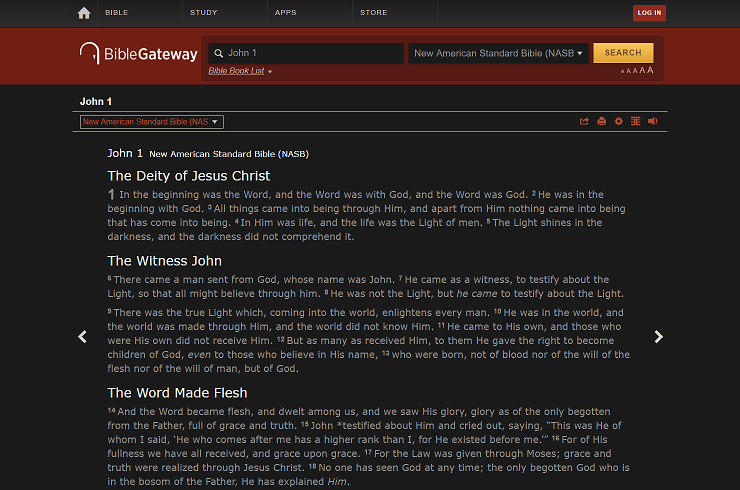This screenshot has height=490, width=740.
Task: Open page options gear icon
Action: coord(618,121)
